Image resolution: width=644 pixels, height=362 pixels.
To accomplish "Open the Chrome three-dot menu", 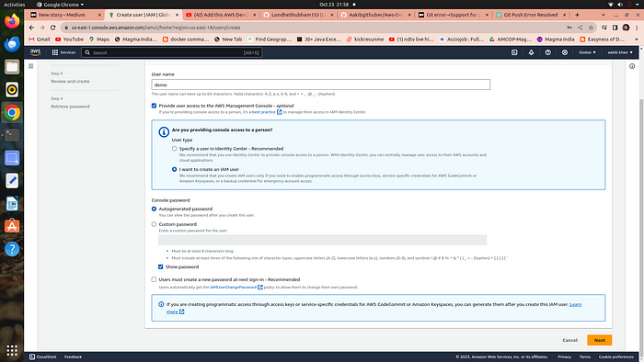I will 637,28.
